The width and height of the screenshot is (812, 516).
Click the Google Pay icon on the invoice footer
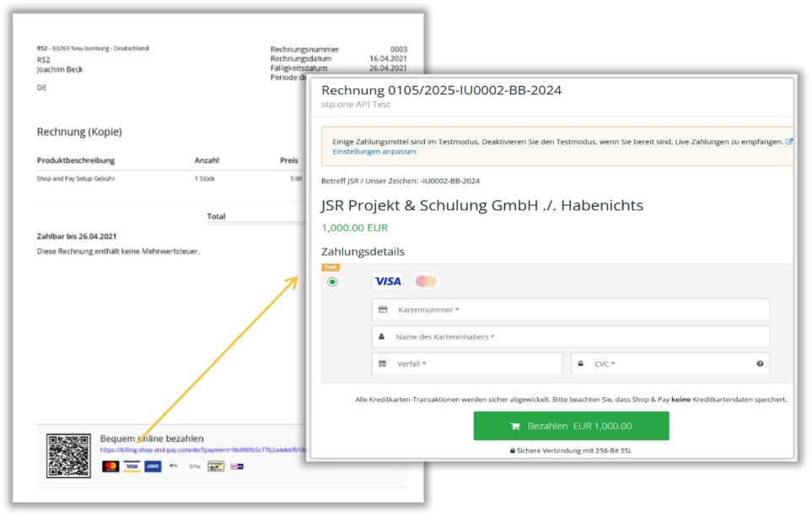(x=195, y=466)
